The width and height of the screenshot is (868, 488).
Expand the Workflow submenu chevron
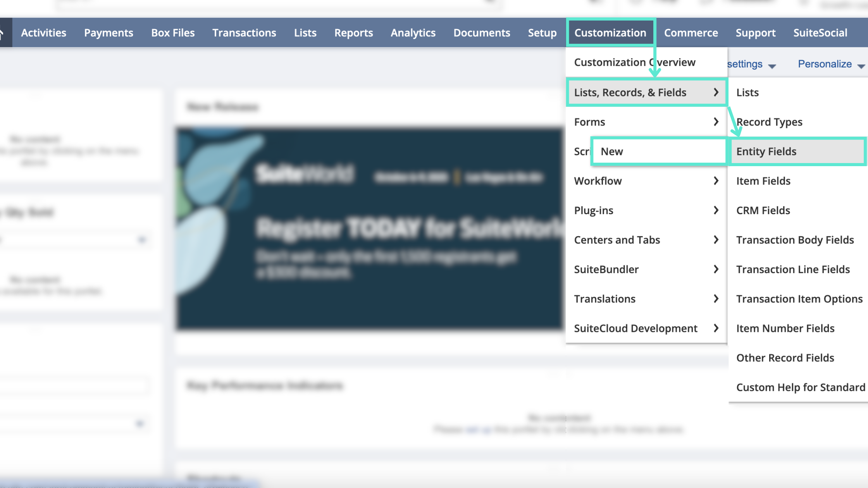[x=716, y=181]
